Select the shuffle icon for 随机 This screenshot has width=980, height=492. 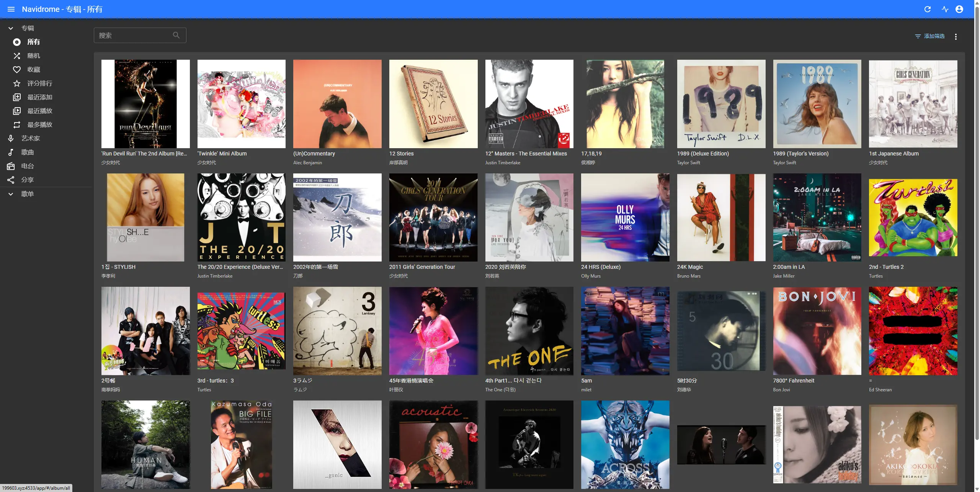pos(17,56)
